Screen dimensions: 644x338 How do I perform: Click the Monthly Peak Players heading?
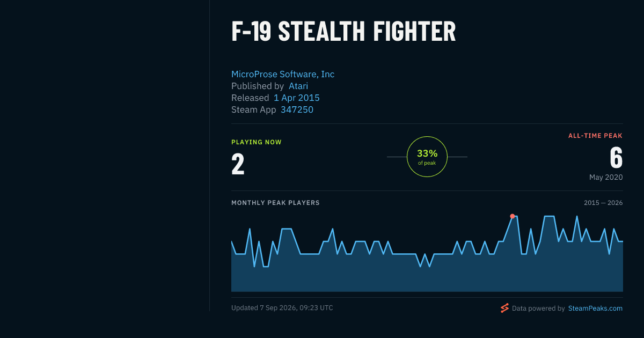click(x=275, y=203)
